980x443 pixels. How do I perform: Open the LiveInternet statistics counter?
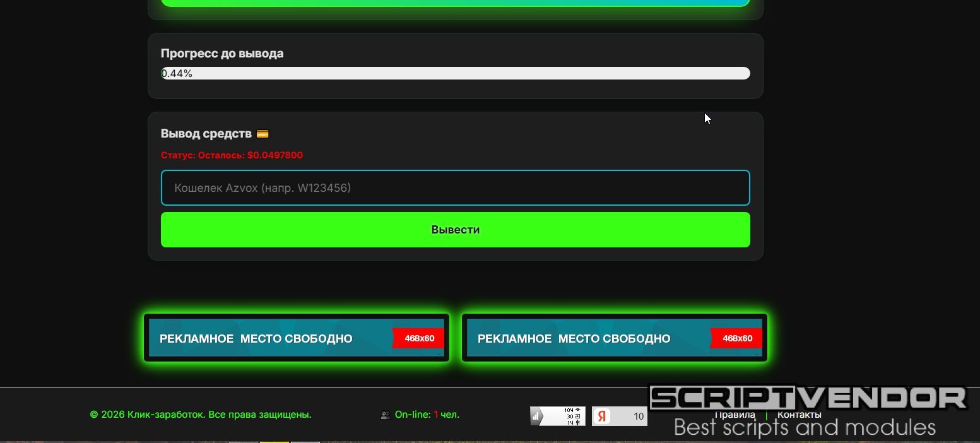pyautogui.click(x=558, y=416)
